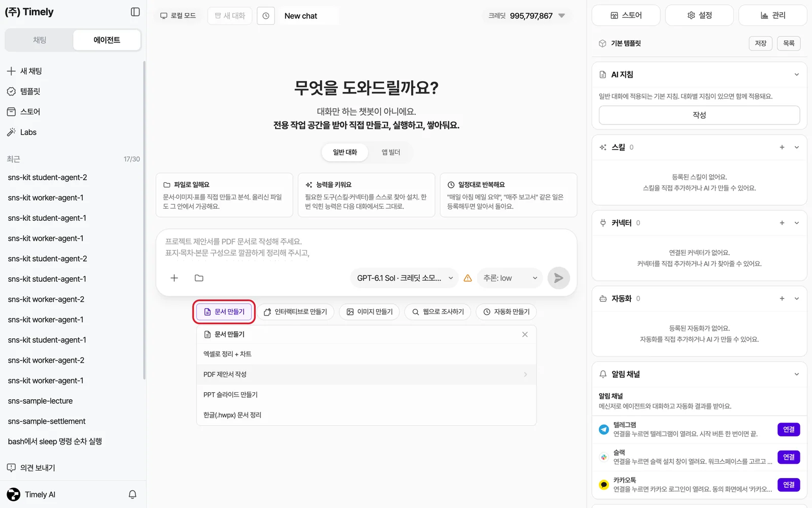The image size is (812, 508).
Task: Open the GPT-6.1 Sol model dropdown
Action: (x=404, y=278)
